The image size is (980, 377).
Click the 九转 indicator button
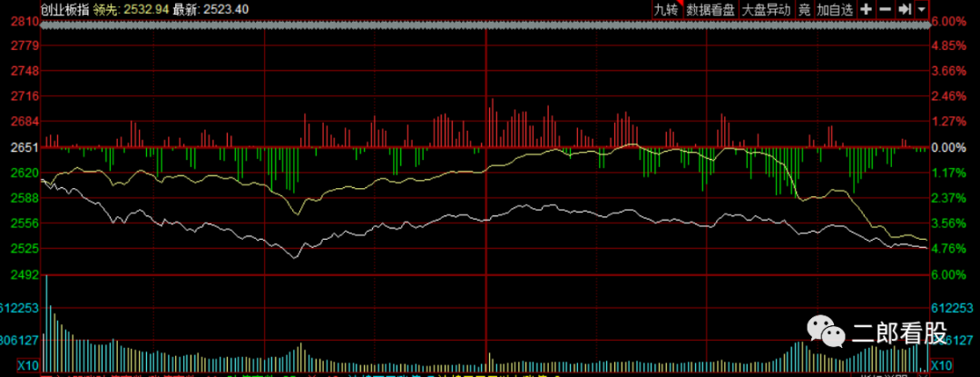[666, 9]
